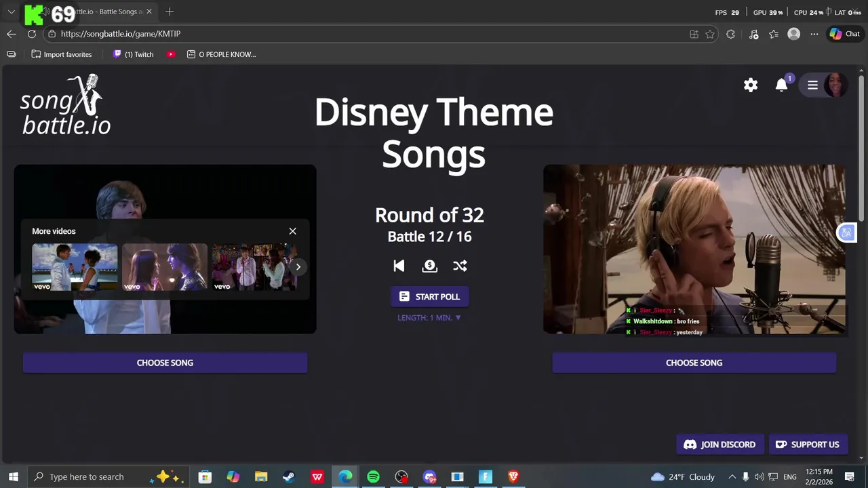868x488 pixels.
Task: Click the media music-note icon in the browser toolbar
Action: tap(753, 34)
